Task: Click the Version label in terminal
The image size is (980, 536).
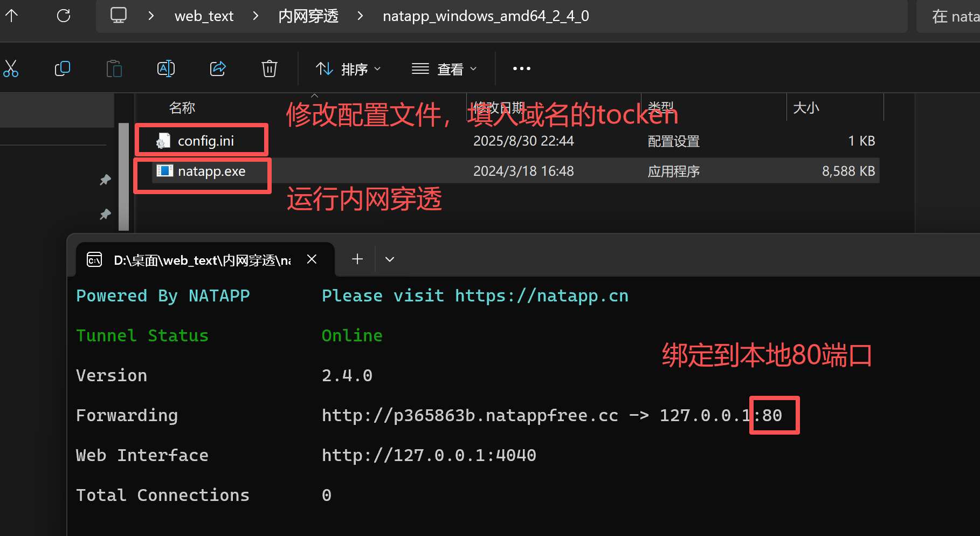Action: pyautogui.click(x=112, y=376)
